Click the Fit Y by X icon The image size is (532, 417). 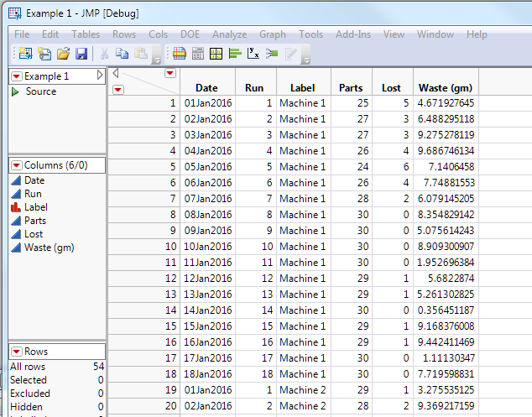point(253,54)
